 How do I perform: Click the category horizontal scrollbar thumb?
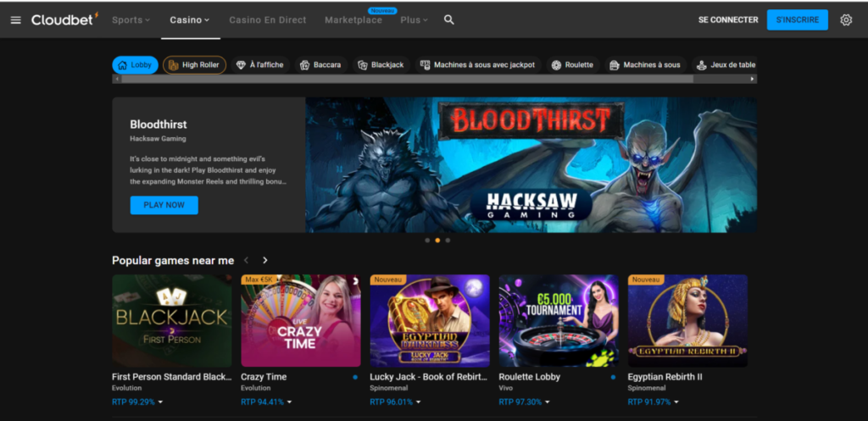point(408,79)
